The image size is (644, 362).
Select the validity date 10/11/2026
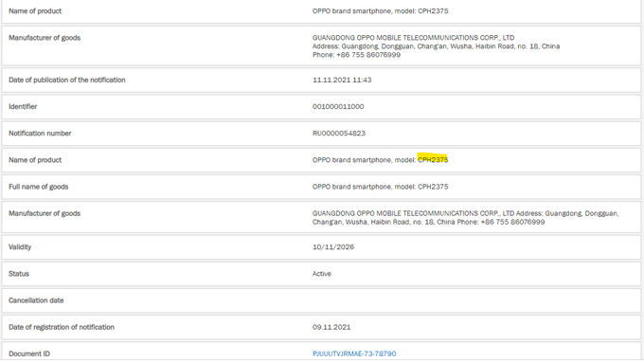(333, 247)
